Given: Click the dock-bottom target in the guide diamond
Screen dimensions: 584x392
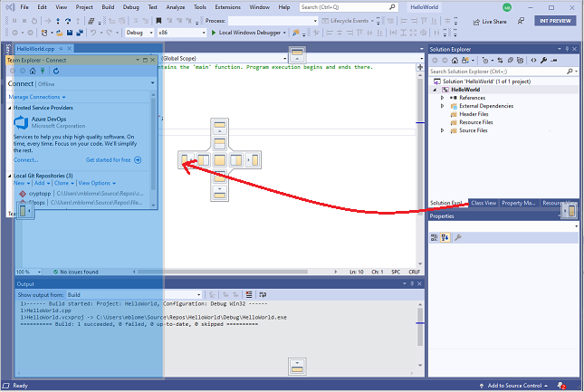Looking at the screenshot, I should pyautogui.click(x=219, y=177).
